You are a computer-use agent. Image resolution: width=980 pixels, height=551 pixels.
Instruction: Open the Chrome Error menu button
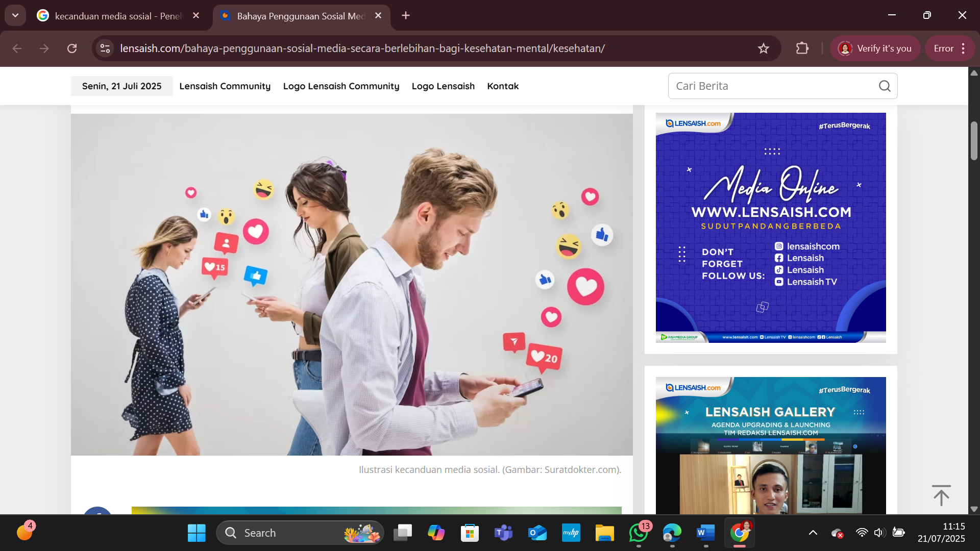[950, 48]
